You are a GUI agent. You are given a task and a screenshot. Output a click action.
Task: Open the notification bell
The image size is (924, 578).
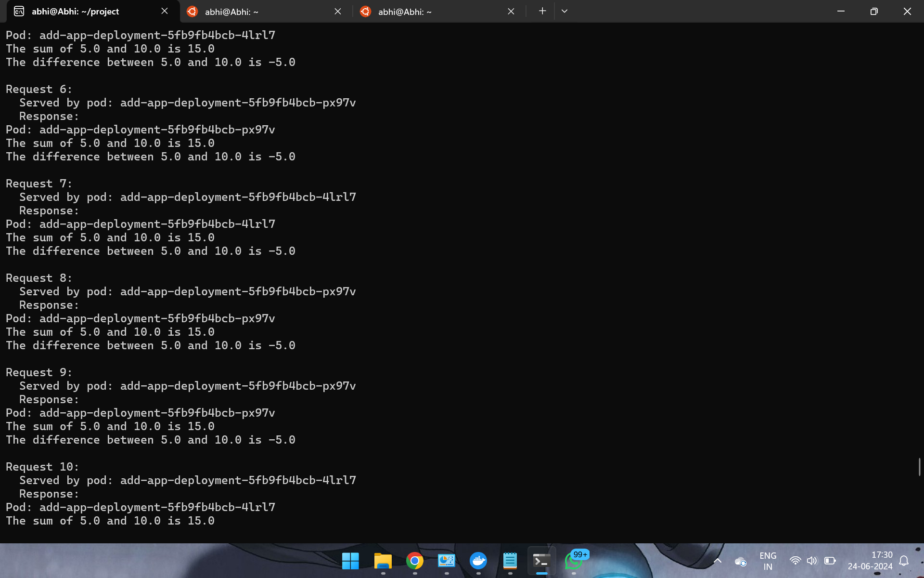point(904,561)
